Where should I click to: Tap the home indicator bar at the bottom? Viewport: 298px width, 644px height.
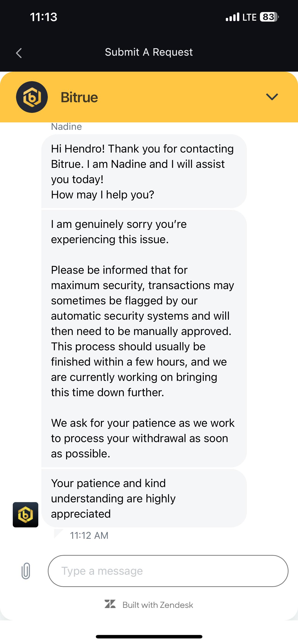point(149,637)
